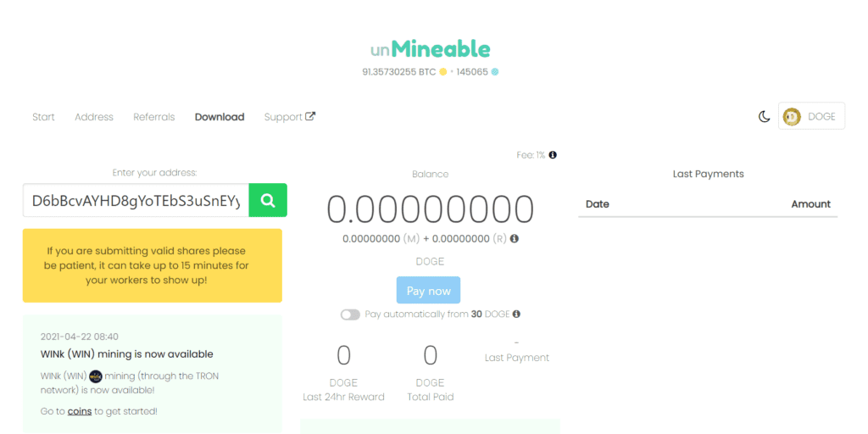This screenshot has height=434, width=868.
Task: Click the unMineable logo
Action: 431,49
